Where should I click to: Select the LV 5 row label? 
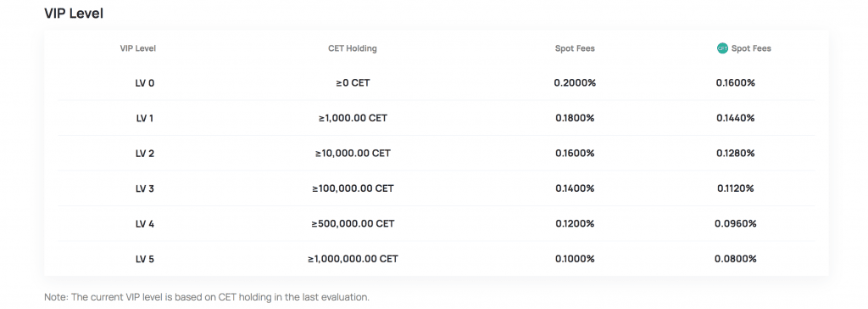click(x=145, y=259)
